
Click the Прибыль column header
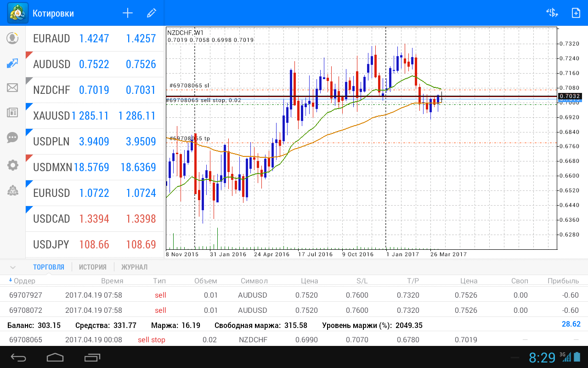click(x=563, y=281)
